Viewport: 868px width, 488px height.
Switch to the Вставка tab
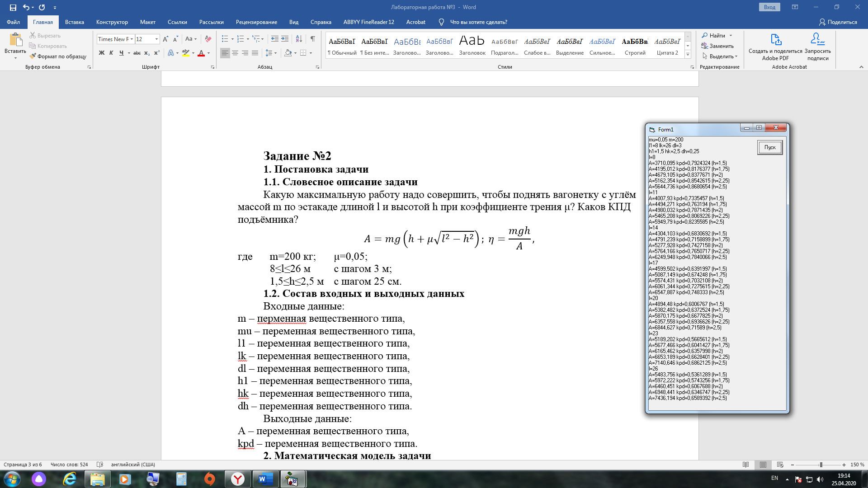[x=75, y=22]
